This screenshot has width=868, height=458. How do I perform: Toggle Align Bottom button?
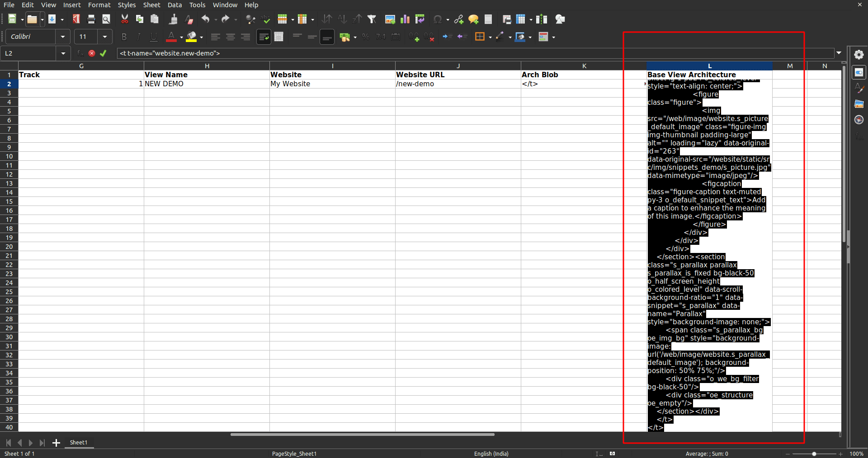(327, 37)
